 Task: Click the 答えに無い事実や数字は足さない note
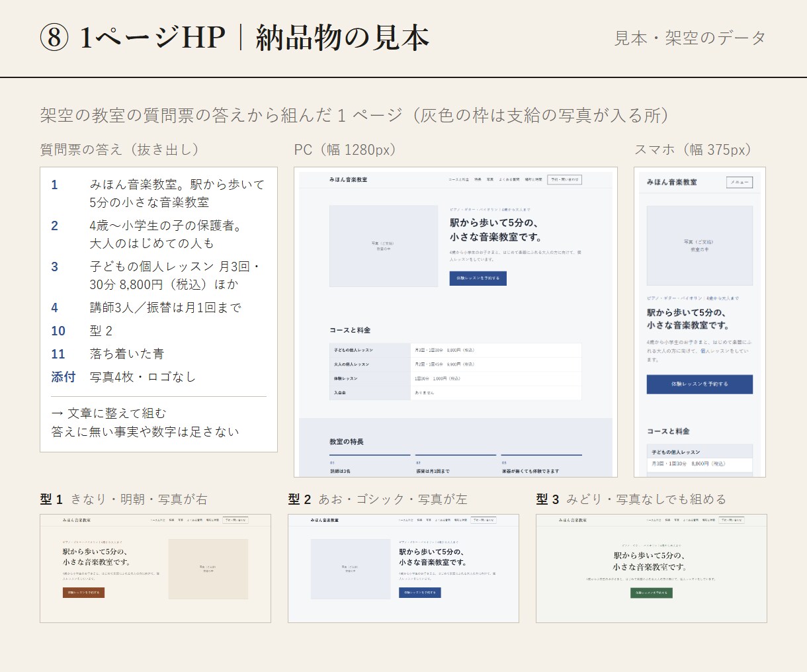click(145, 432)
